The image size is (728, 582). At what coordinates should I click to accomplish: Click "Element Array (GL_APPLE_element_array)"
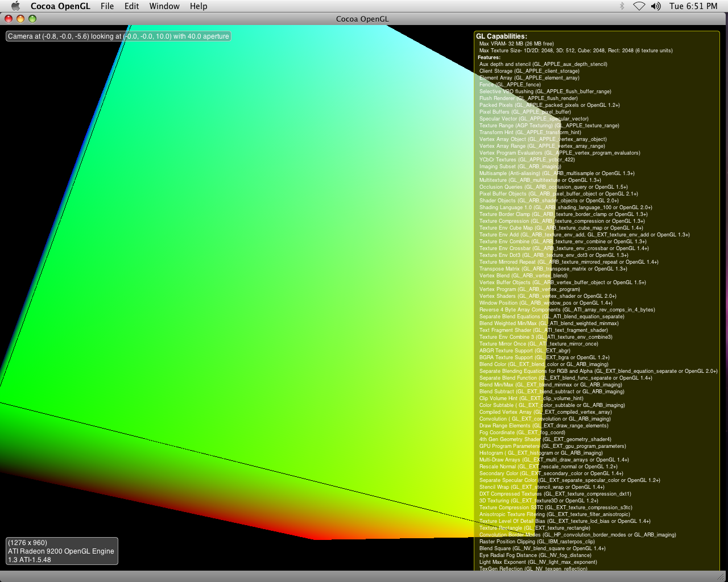529,78
